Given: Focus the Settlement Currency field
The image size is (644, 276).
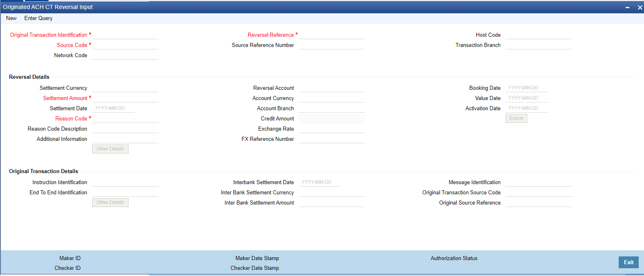Looking at the screenshot, I should pyautogui.click(x=125, y=88).
